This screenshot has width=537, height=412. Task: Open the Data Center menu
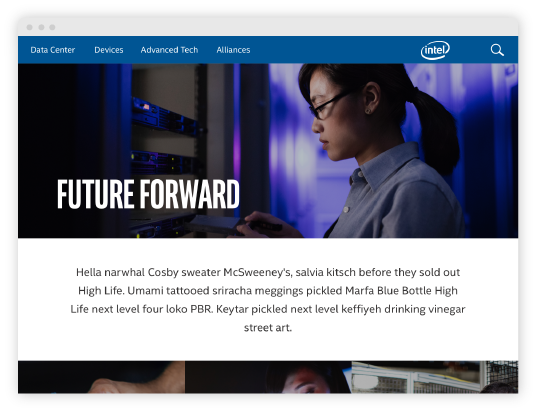point(53,50)
